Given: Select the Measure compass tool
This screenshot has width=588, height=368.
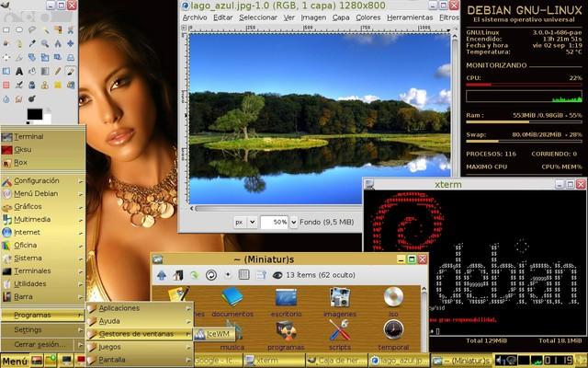Looking at the screenshot, I should [58, 43].
